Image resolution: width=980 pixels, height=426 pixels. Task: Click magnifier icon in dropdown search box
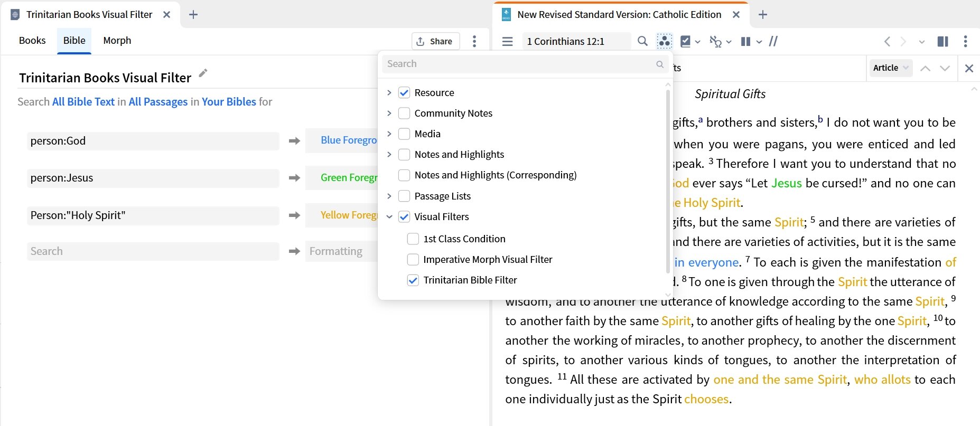point(660,64)
